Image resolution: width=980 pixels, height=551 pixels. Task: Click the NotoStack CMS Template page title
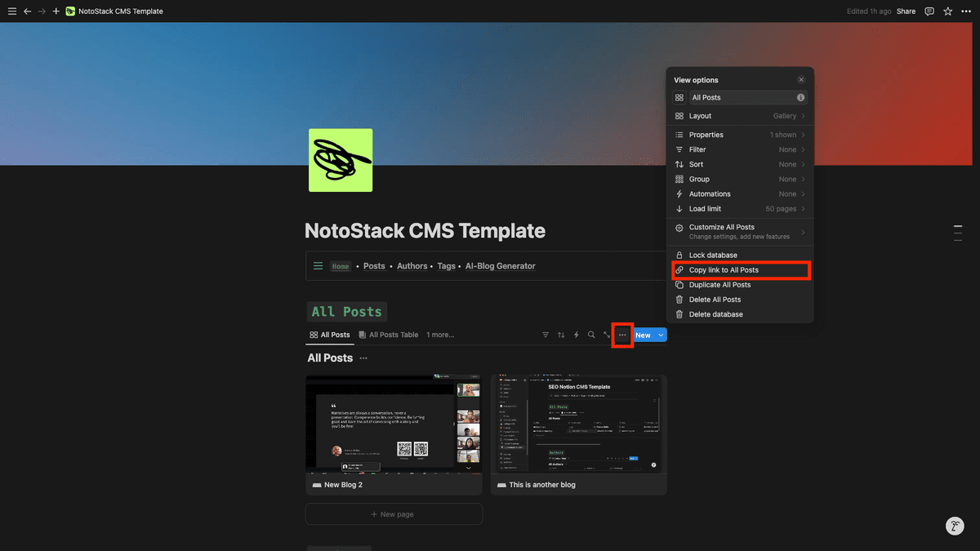pos(425,231)
